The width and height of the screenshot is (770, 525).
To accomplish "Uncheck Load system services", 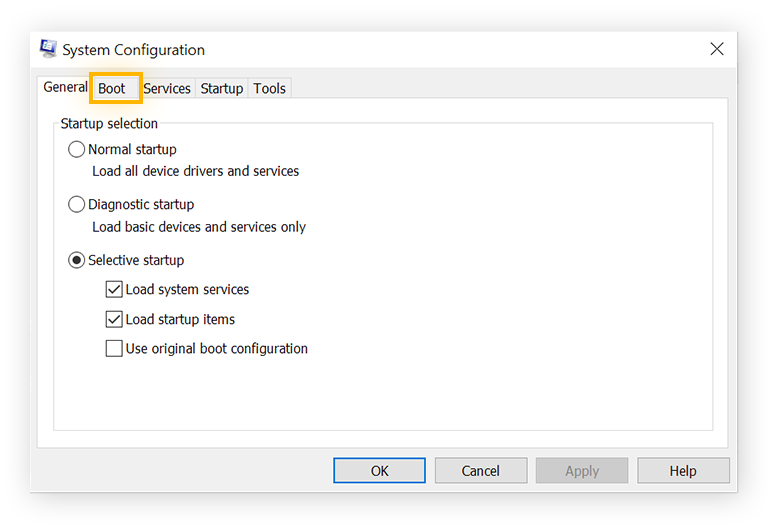I will (114, 290).
